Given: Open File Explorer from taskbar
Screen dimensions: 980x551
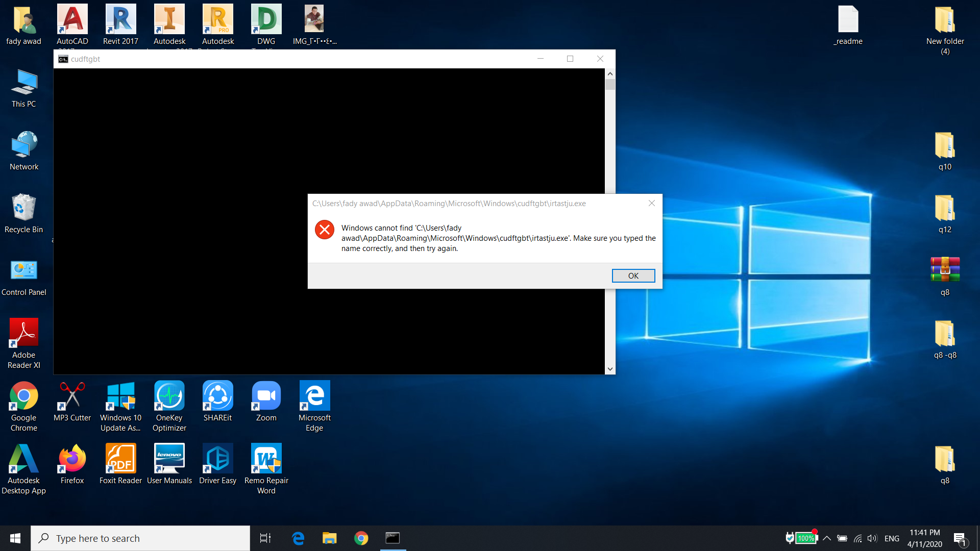Looking at the screenshot, I should [330, 538].
